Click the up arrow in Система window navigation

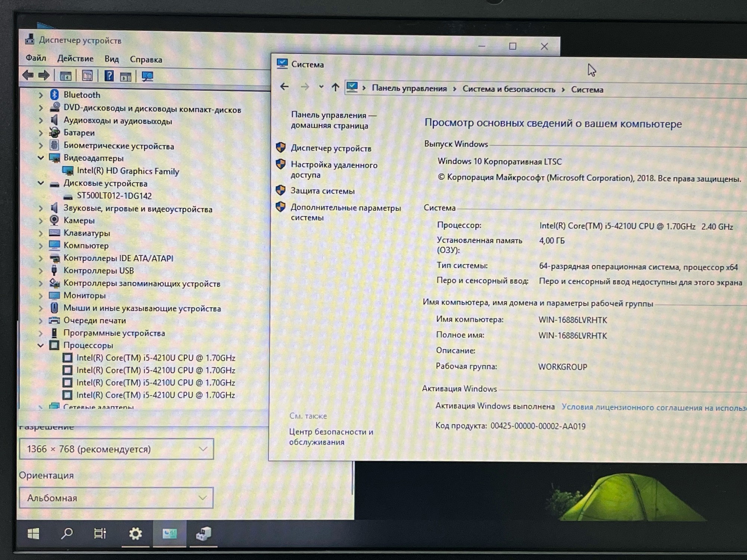[x=335, y=87]
